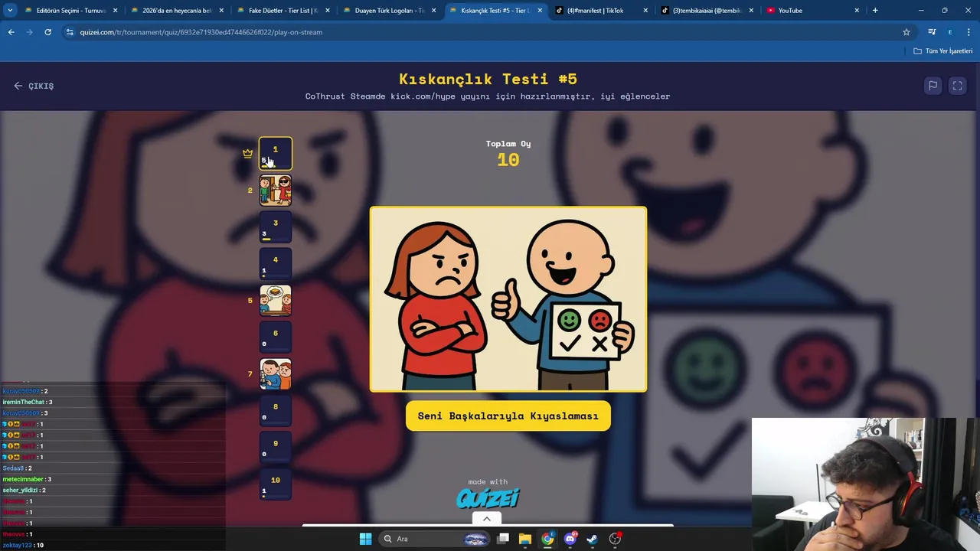Focus the quizei.com address bar URL
This screenshot has height=551, width=980.
tap(201, 32)
